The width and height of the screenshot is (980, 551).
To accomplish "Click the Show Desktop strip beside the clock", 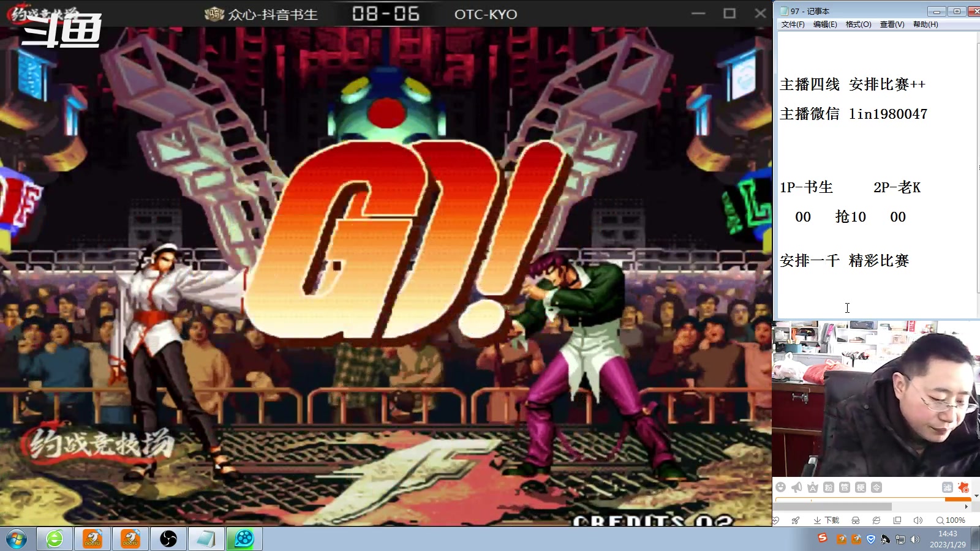I will click(976, 539).
